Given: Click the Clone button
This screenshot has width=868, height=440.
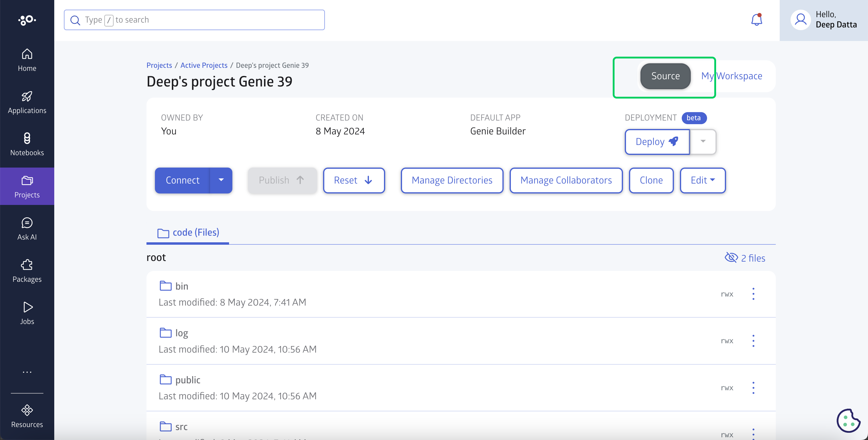Looking at the screenshot, I should click(x=651, y=180).
